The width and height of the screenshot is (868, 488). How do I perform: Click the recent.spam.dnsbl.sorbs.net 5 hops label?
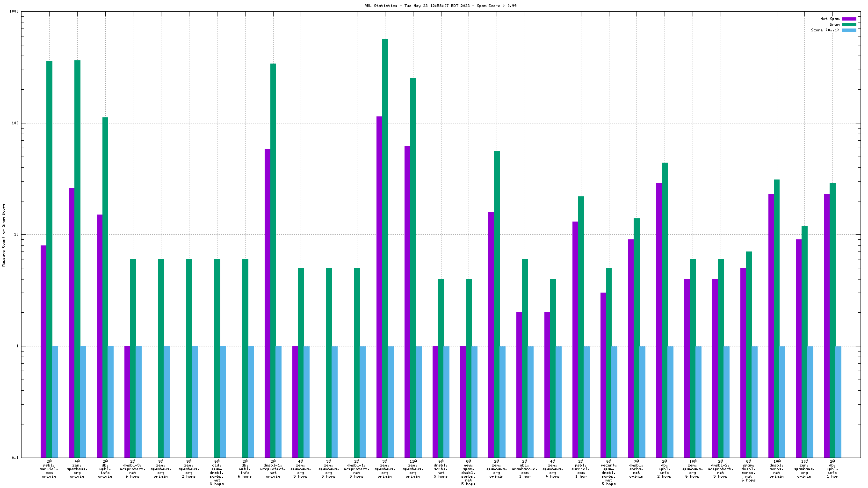(608, 472)
